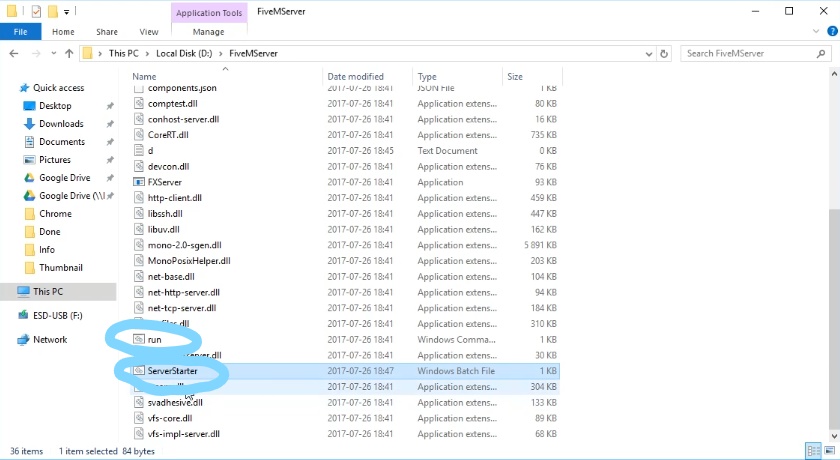The width and height of the screenshot is (840, 460).
Task: Open the View ribbon tab
Action: click(148, 32)
